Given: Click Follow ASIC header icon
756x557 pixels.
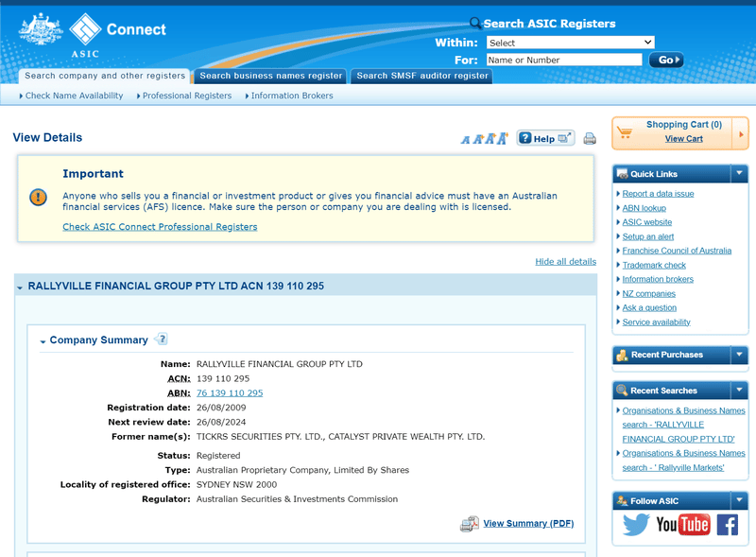Looking at the screenshot, I should click(622, 501).
